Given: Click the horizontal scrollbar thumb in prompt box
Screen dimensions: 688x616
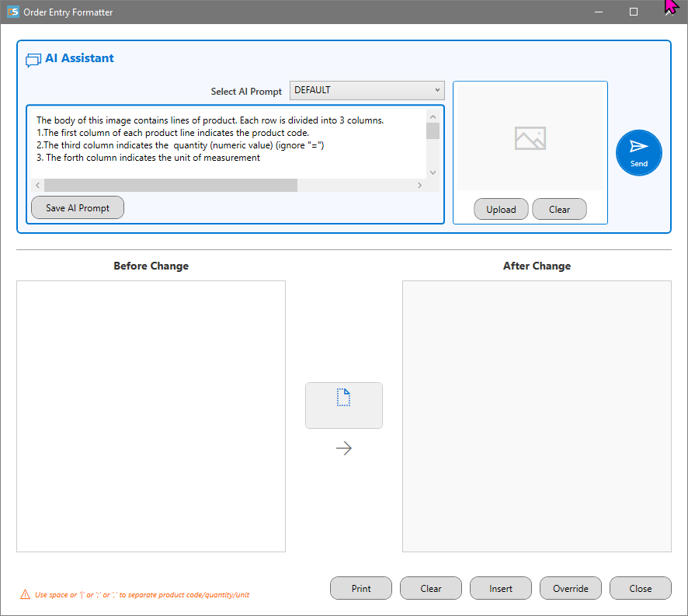Looking at the screenshot, I should pos(171,186).
